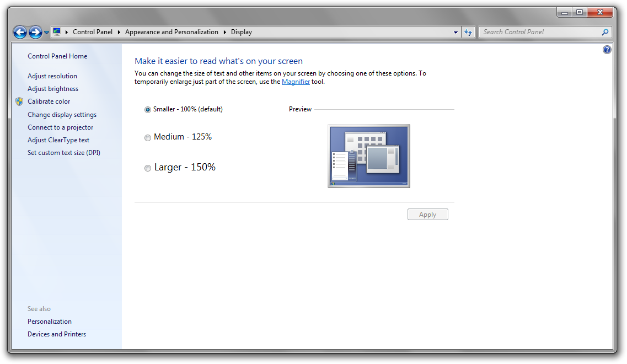Screen dimensions: 627x364
Task: Click the Forward navigation arrow button
Action: (x=35, y=33)
